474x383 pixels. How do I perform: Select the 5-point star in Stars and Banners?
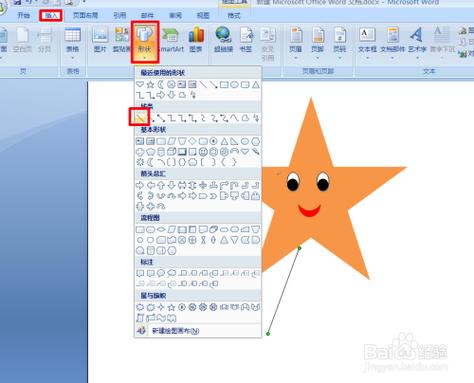pyautogui.click(x=171, y=307)
